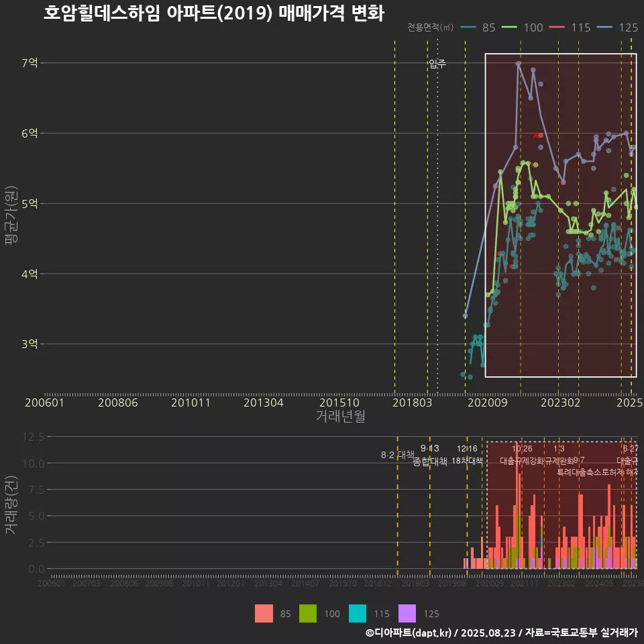This screenshot has height=644, width=644.
Task: Click 201304 on the price chart x-axis
Action: pos(264,402)
